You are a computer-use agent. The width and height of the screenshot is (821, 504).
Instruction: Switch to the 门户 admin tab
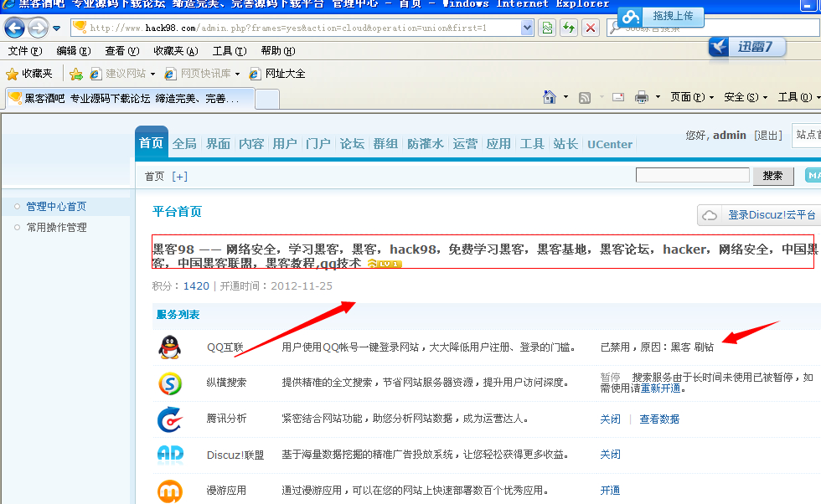pos(318,143)
